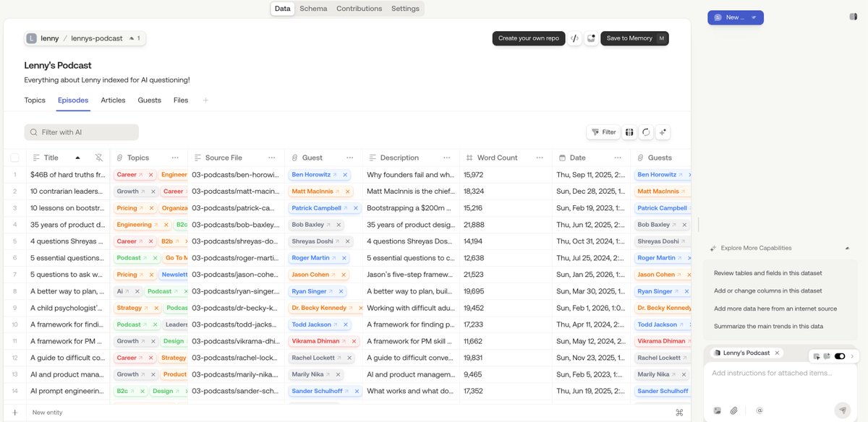Viewport: 868px width, 422px height.
Task: Click the sort arrow in Title column header
Action: [77, 158]
